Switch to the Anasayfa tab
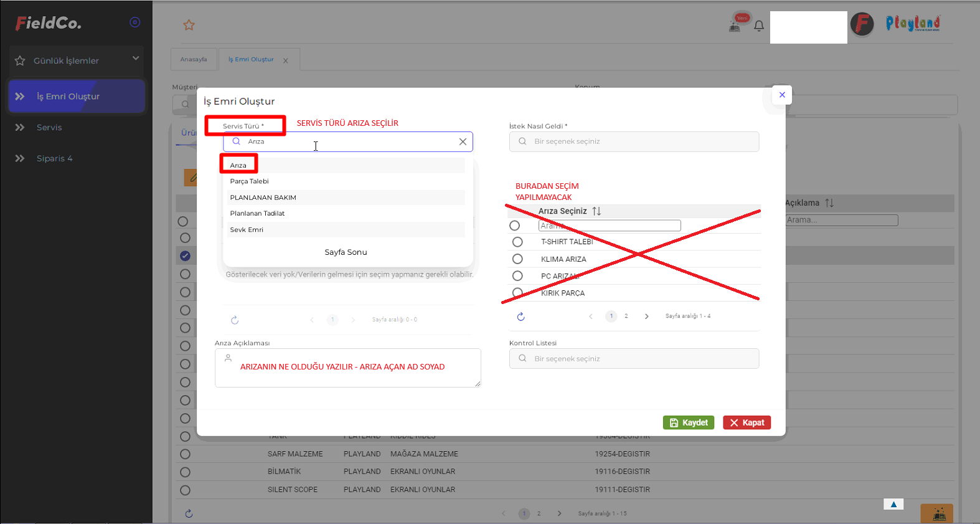980x524 pixels. click(x=194, y=59)
